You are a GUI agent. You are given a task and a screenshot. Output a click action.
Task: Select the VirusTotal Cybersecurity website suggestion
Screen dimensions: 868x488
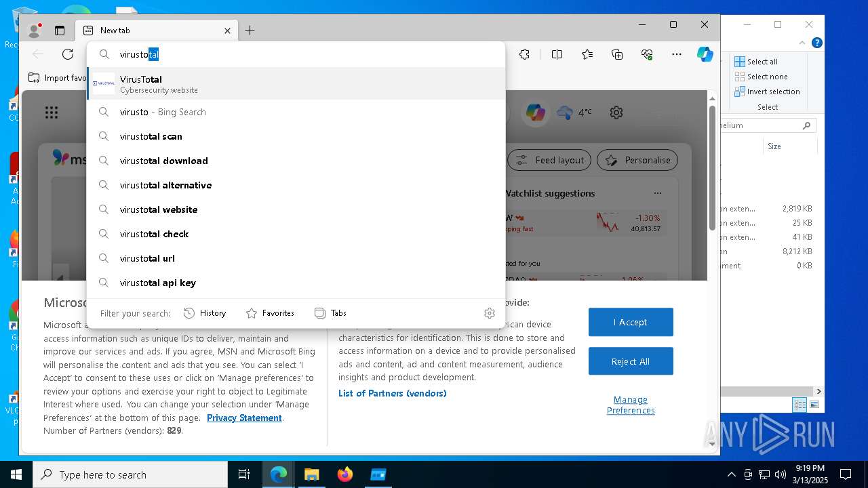pos(296,83)
